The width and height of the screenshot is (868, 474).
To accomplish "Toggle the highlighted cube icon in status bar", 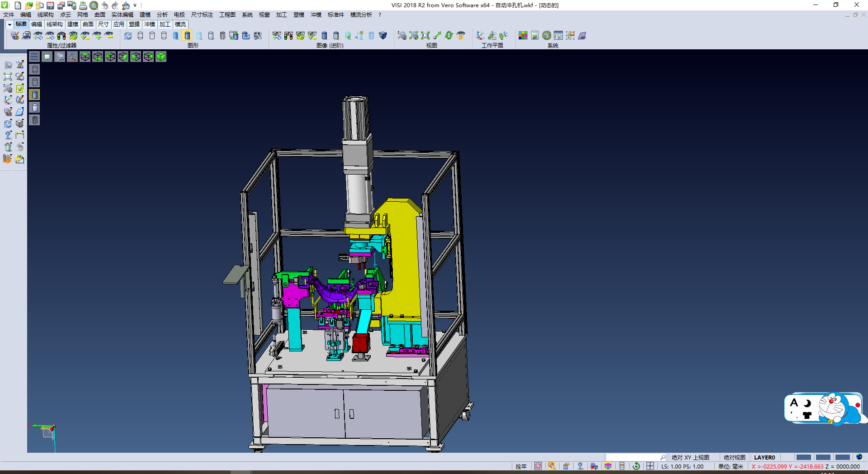I will (608, 466).
